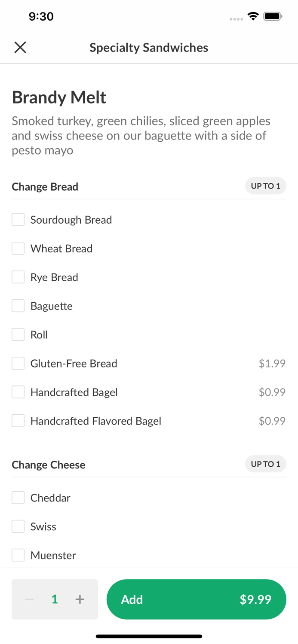
Task: Check the Sourdough Bread option
Action: (x=18, y=219)
